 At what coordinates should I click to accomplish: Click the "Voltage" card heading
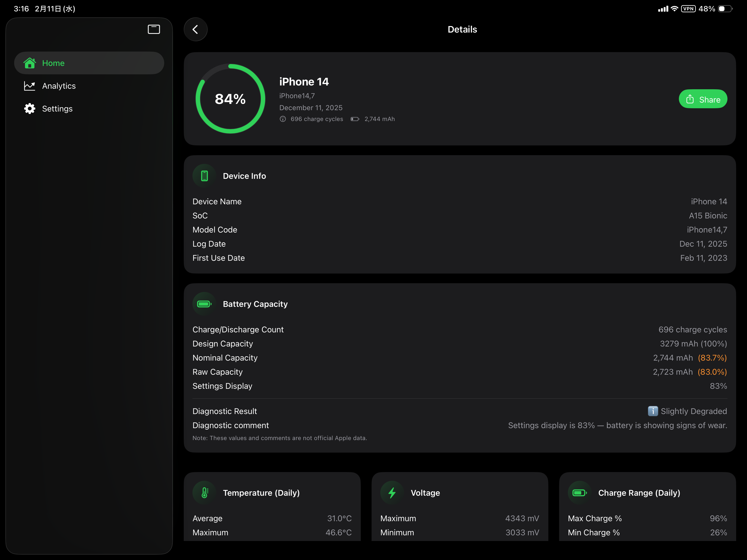pyautogui.click(x=425, y=493)
